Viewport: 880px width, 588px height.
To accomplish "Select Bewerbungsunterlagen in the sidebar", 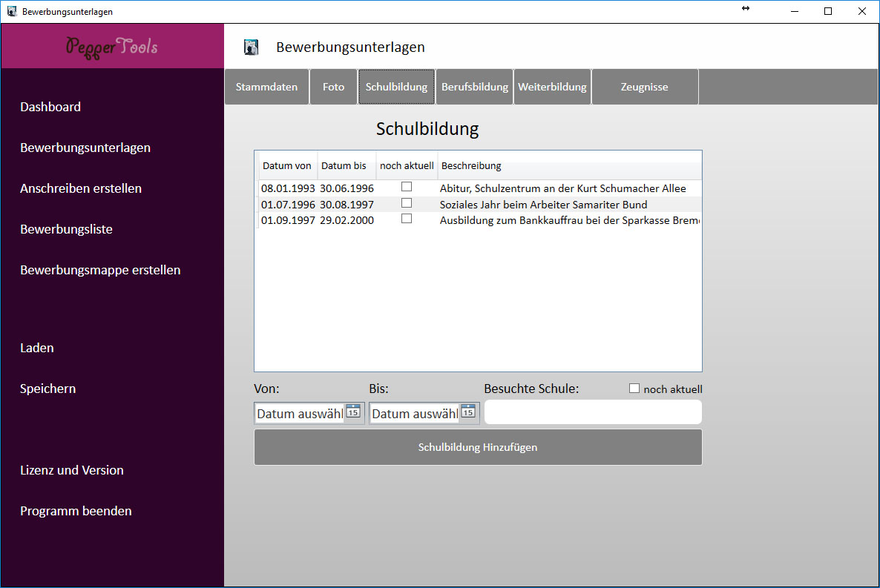I will [x=85, y=148].
